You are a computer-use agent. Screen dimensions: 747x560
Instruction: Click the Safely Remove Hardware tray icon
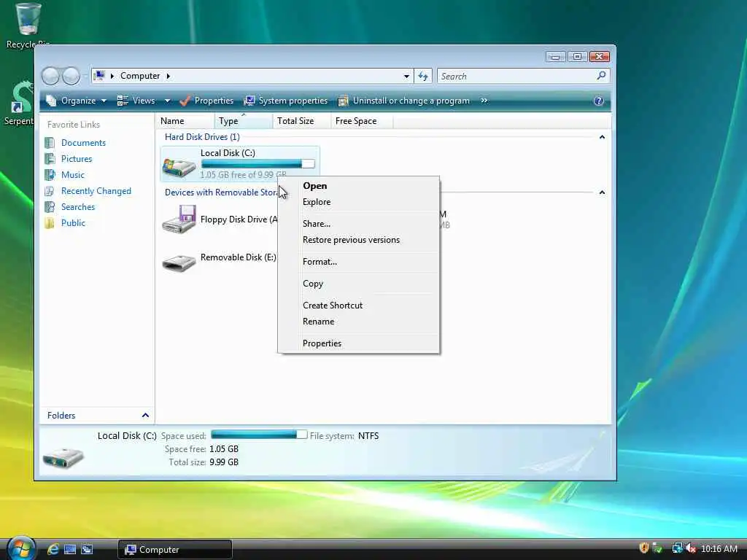coord(657,548)
